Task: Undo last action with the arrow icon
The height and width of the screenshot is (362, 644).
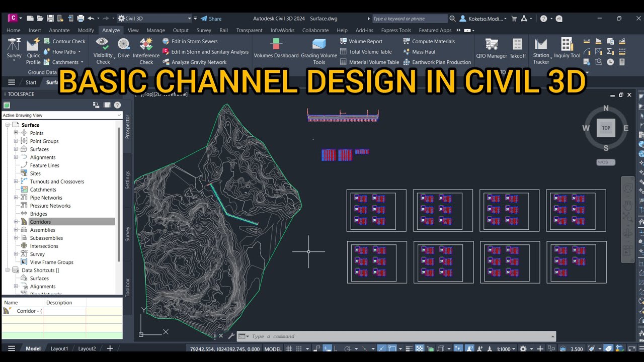Action: [91, 18]
